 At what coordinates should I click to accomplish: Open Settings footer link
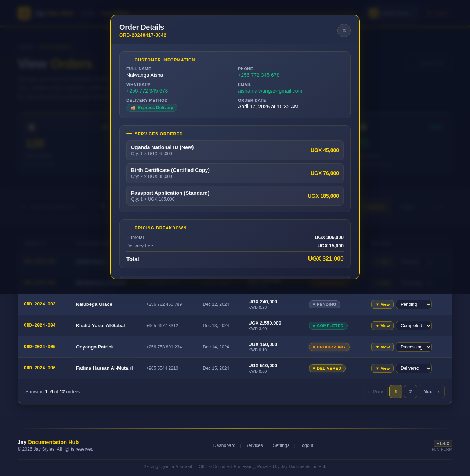click(x=281, y=445)
